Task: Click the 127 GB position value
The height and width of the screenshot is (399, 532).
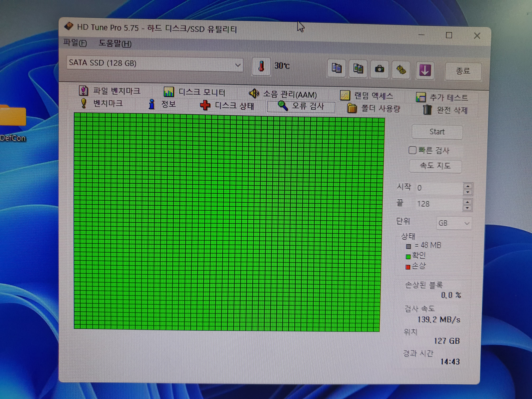Action: pos(447,341)
